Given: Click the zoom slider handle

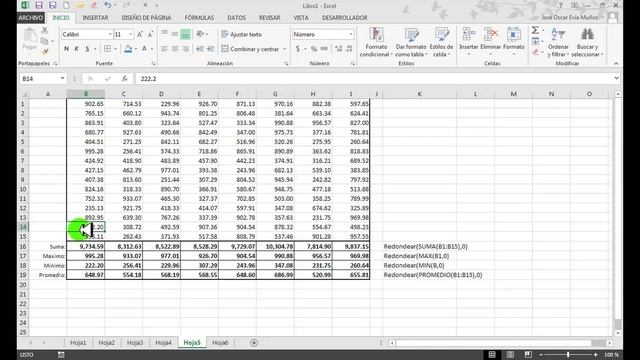Looking at the screenshot, I should point(568,355).
